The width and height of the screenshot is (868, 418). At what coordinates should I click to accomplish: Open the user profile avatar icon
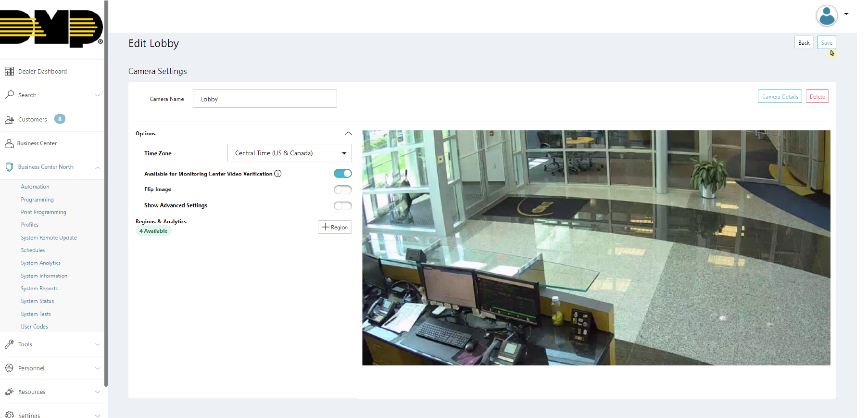tap(827, 15)
